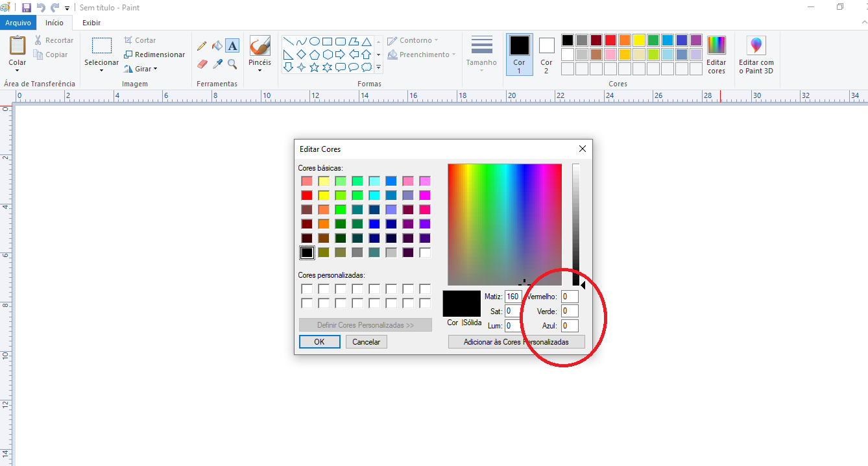Expand the Selecionar dropdown arrow
Viewport: 868px width, 466px height.
(101, 70)
